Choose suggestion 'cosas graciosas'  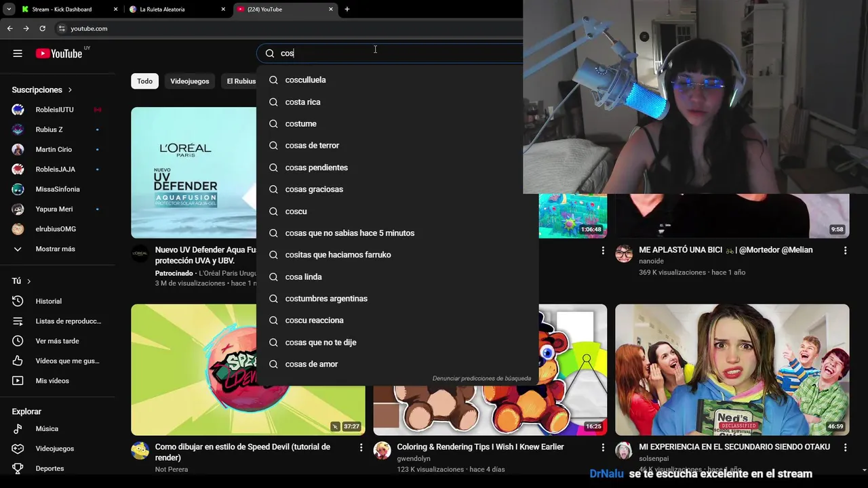click(397, 189)
